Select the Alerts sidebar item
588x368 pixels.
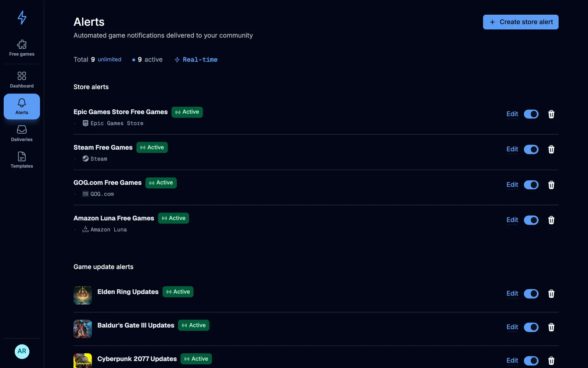point(22,106)
